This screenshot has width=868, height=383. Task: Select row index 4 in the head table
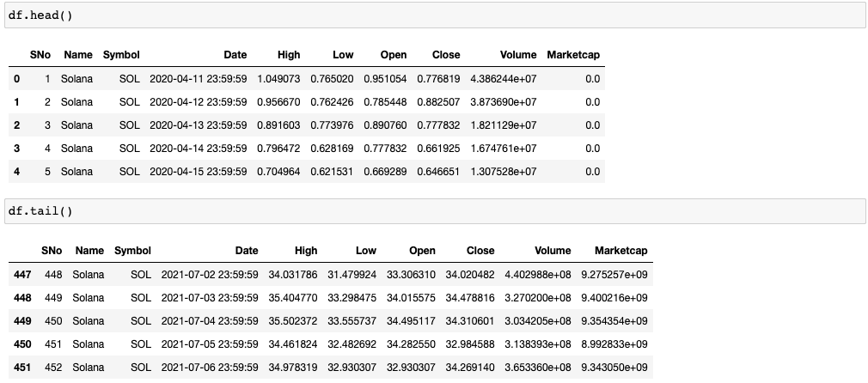(16, 172)
